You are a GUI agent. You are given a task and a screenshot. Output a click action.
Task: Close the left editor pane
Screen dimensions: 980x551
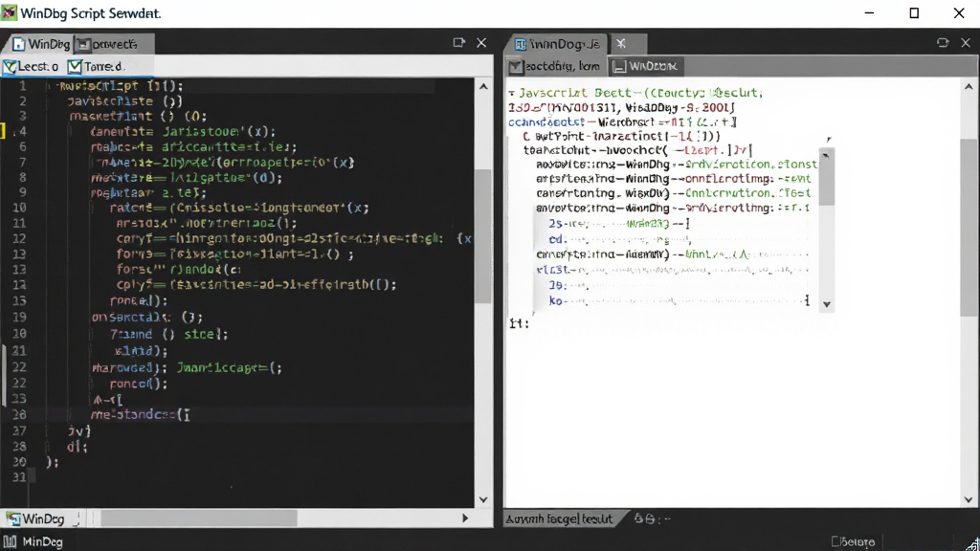click(481, 42)
